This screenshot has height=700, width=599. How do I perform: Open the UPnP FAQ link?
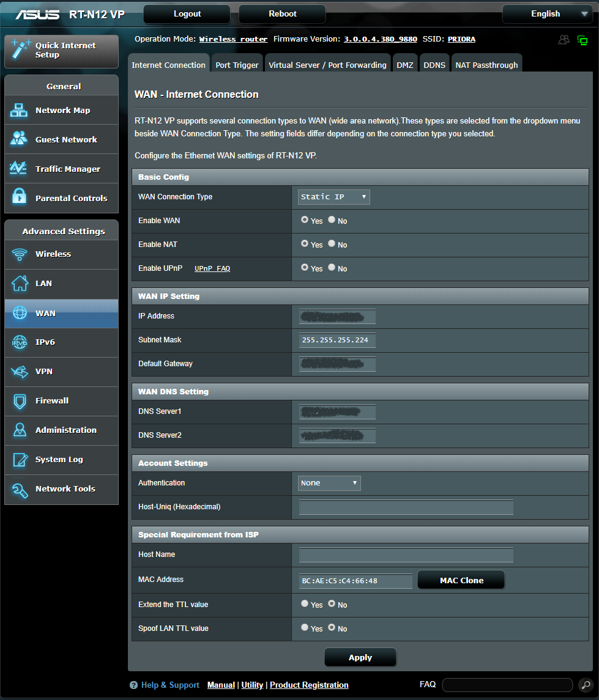[x=212, y=268]
